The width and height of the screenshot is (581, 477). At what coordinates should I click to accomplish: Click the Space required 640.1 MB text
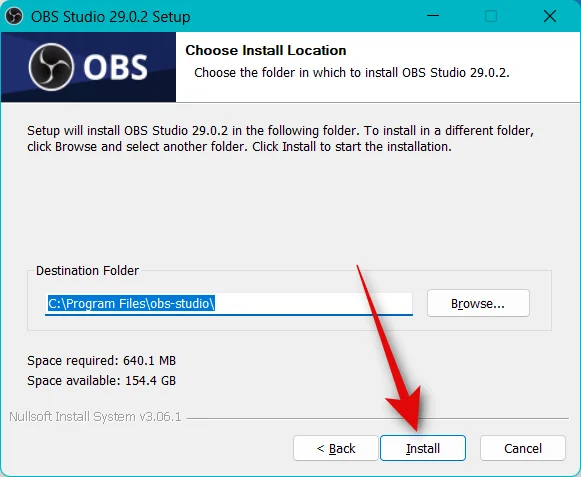click(x=102, y=361)
